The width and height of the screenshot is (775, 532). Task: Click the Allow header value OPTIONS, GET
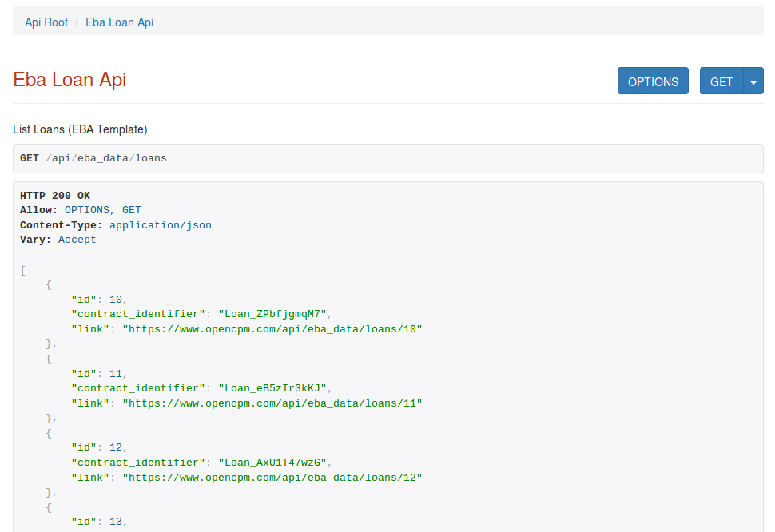click(102, 210)
